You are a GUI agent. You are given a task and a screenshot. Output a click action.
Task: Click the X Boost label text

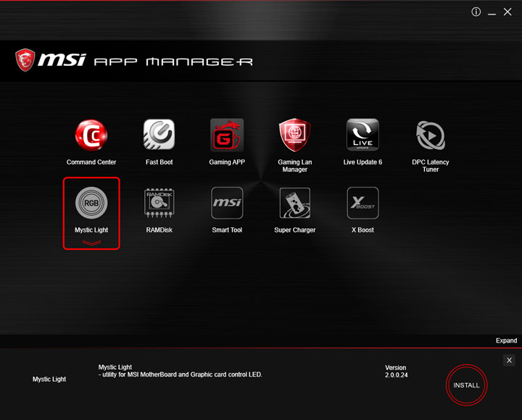pyautogui.click(x=362, y=230)
